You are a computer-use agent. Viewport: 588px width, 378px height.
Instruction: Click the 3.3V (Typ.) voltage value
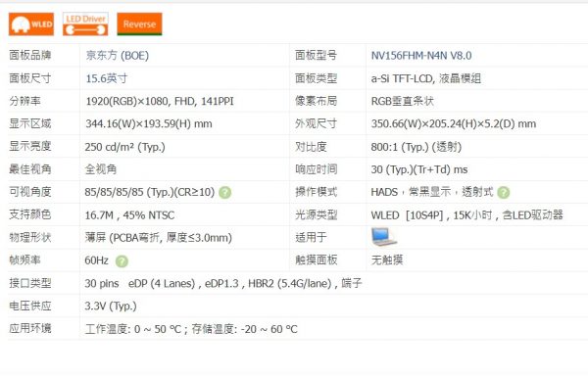111,307
